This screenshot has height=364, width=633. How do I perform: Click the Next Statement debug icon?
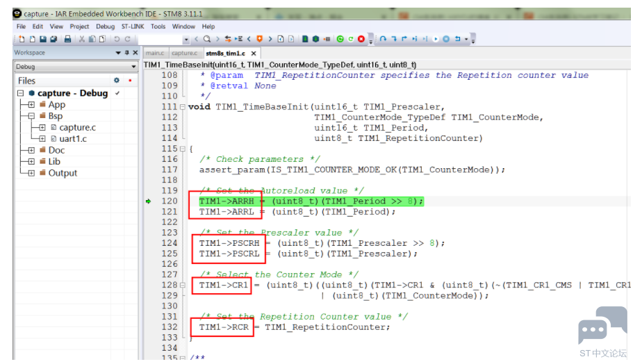[415, 39]
